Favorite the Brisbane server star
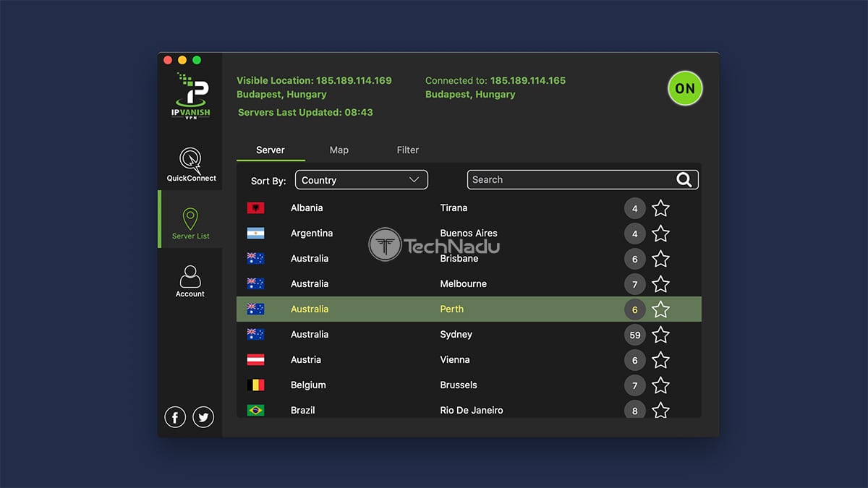This screenshot has height=488, width=868. [x=660, y=259]
